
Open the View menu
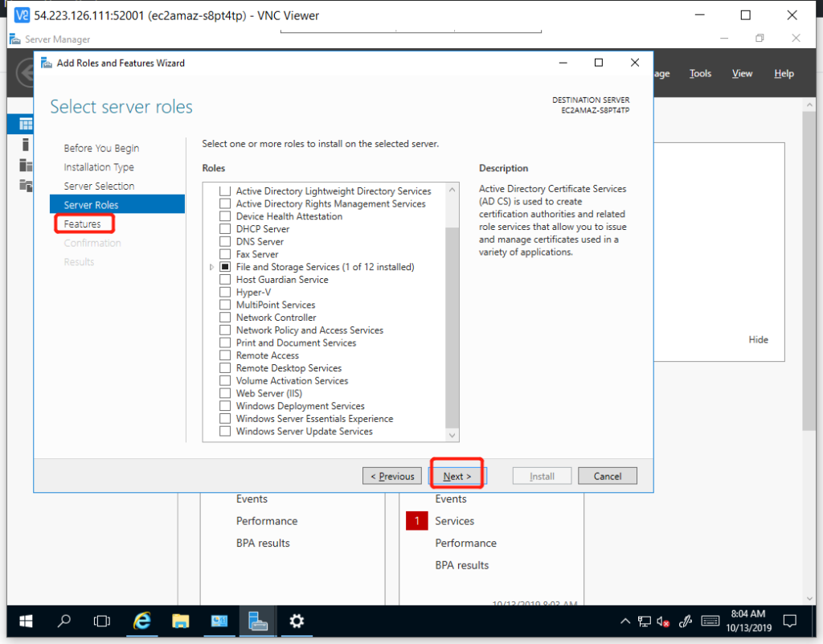(x=742, y=73)
